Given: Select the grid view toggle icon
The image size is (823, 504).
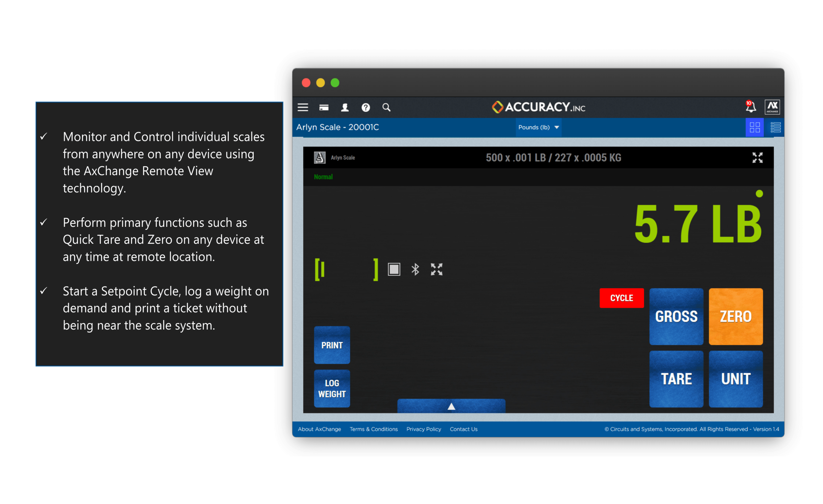Looking at the screenshot, I should (755, 128).
